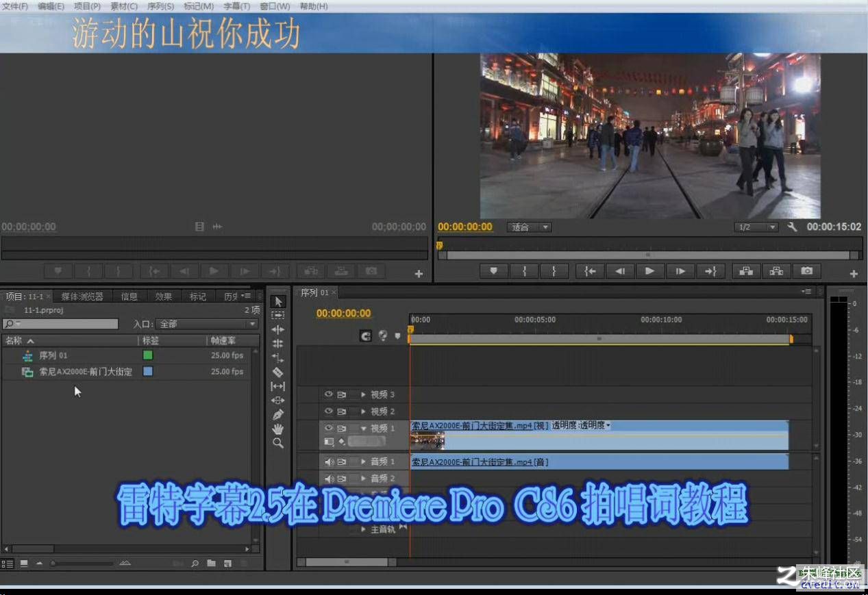Mute the 音频 2 track speaker
The width and height of the screenshot is (868, 595).
coord(329,478)
